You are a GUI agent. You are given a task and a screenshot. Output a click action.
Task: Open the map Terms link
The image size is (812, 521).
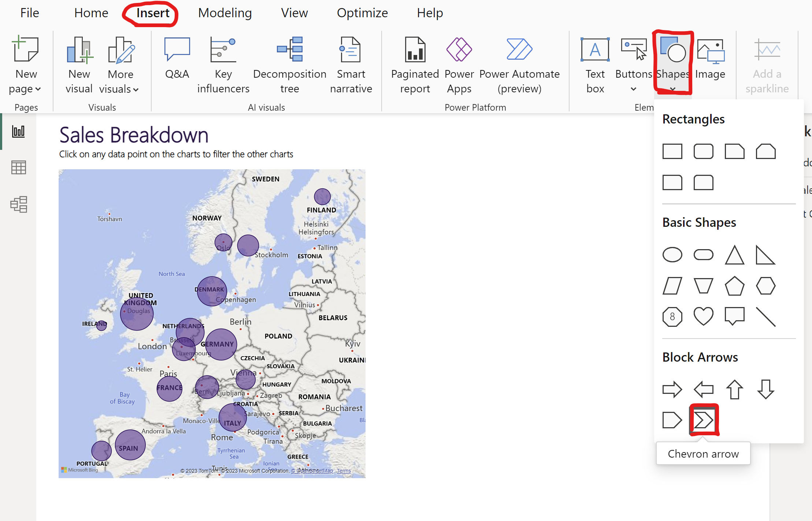coord(344,471)
